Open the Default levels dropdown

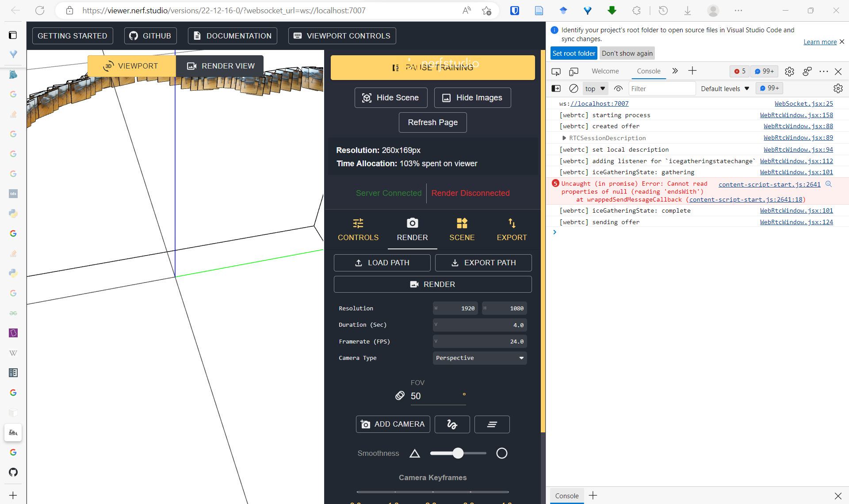coord(724,88)
